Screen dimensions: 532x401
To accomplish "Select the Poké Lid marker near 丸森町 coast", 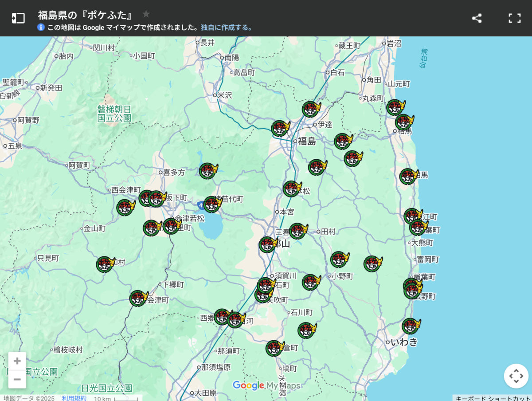I will coord(395,108).
